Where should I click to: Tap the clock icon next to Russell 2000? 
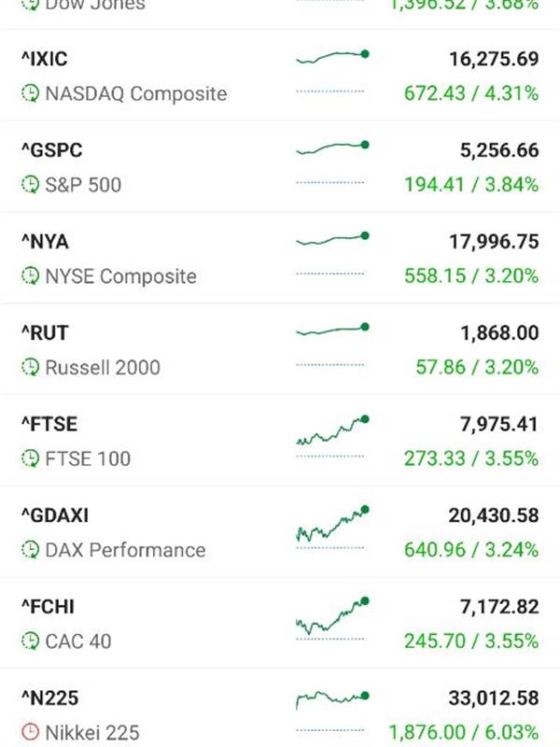31,368
